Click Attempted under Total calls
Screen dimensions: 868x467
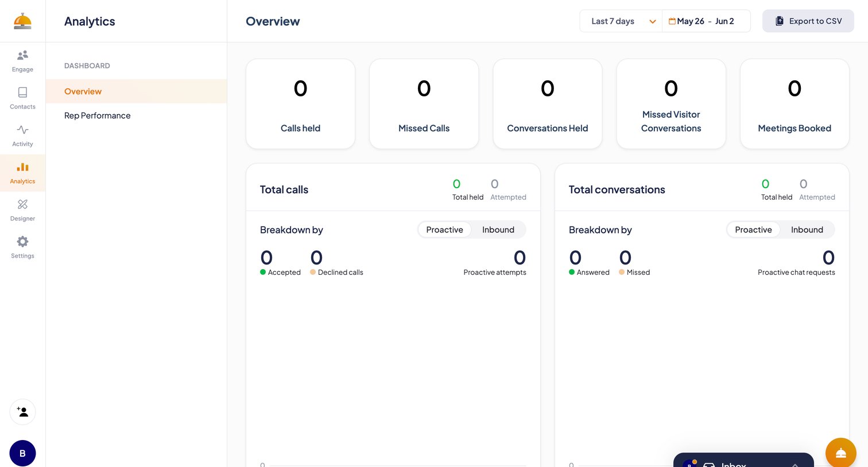click(508, 190)
